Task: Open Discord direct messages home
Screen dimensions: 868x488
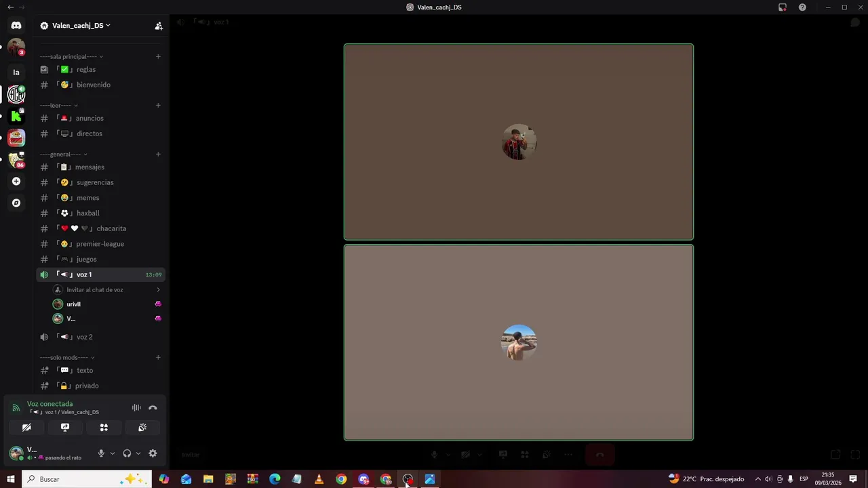Action: (x=16, y=25)
